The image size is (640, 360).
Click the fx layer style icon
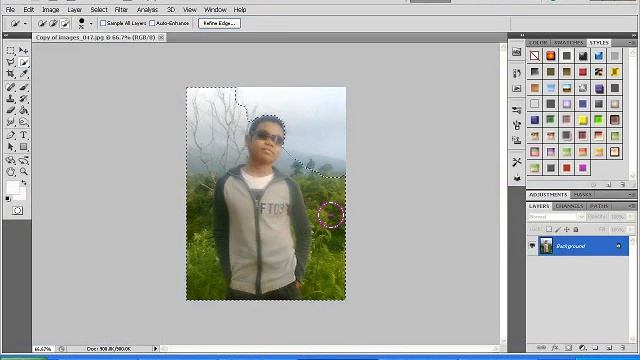[555, 348]
